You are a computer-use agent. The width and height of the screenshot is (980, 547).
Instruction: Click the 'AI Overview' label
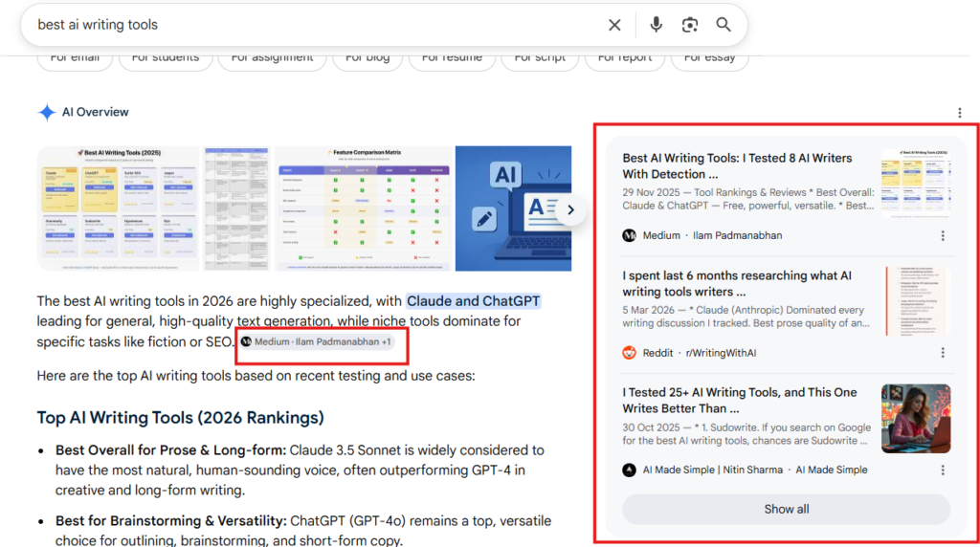95,113
